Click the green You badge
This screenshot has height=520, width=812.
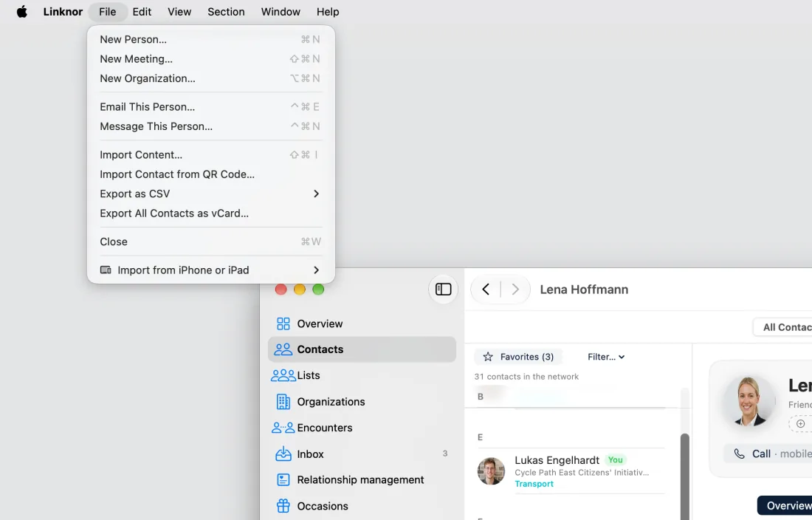(615, 459)
